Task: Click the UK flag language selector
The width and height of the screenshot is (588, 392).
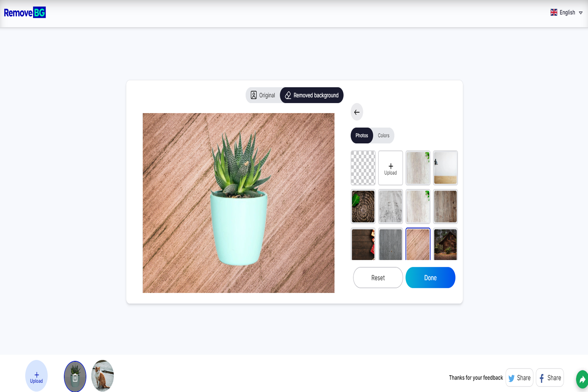Action: click(554, 13)
